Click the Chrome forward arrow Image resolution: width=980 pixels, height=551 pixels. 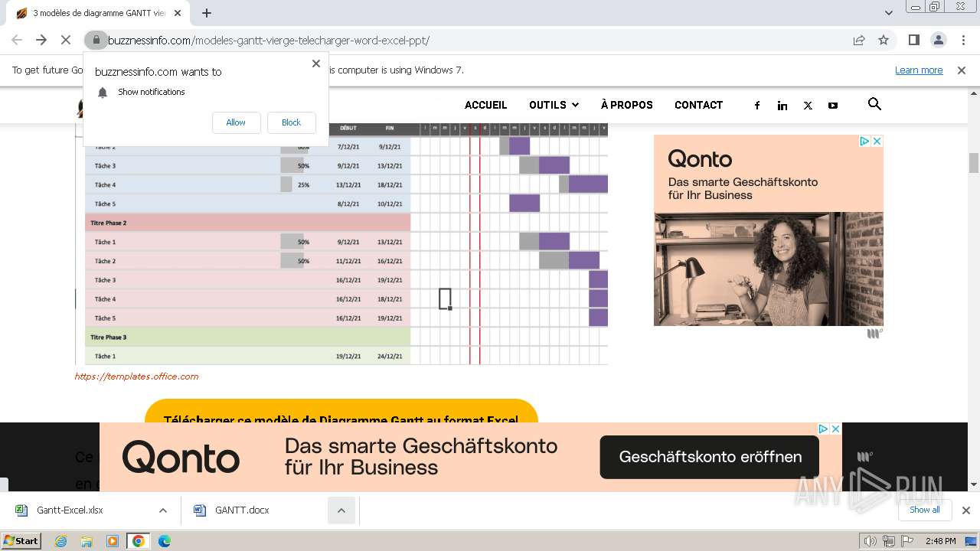[41, 40]
